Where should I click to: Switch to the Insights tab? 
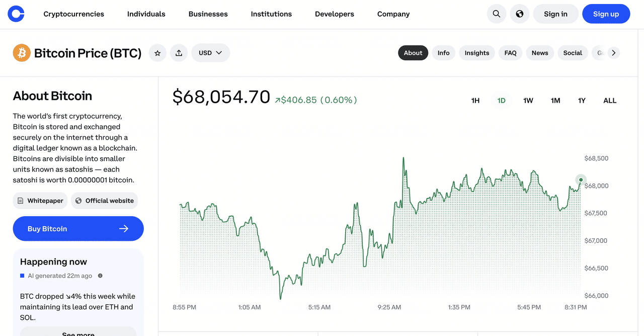coord(476,53)
